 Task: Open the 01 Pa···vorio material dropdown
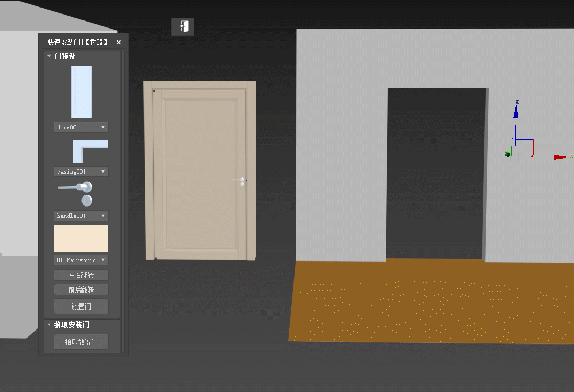[81, 260]
